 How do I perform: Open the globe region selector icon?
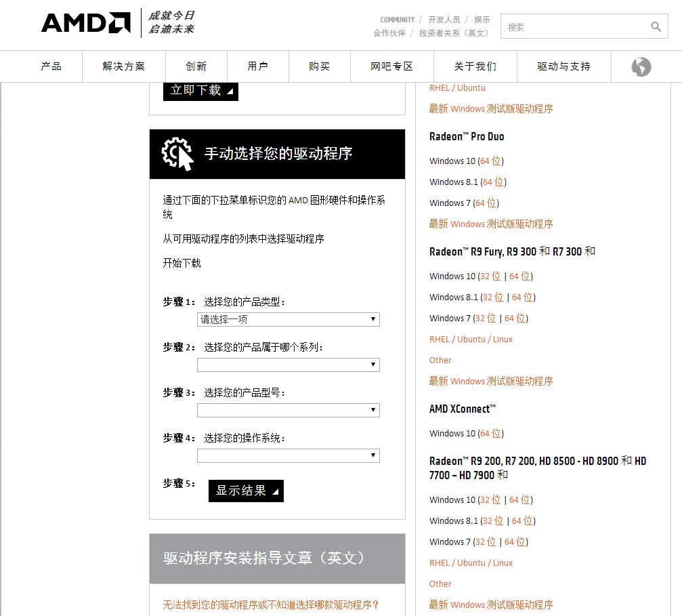click(639, 66)
